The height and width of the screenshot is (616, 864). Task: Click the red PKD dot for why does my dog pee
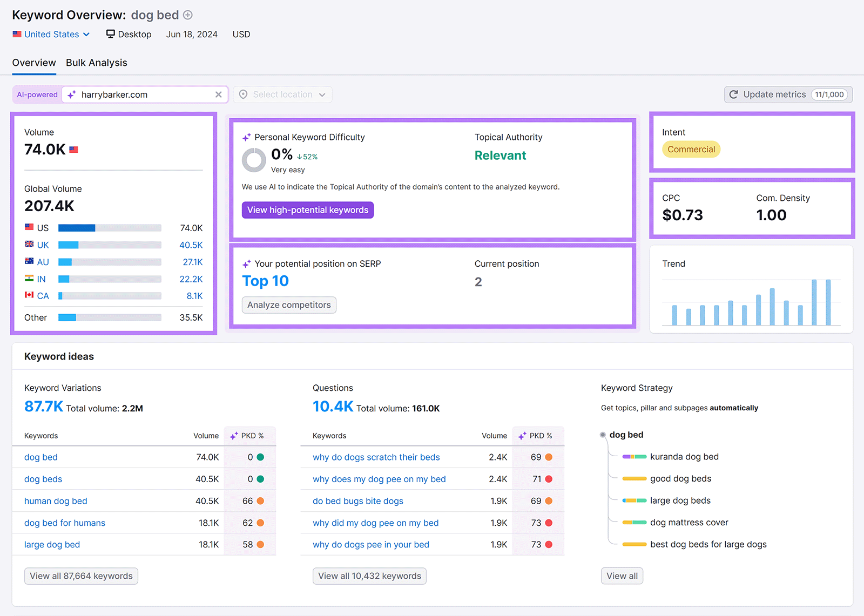(549, 479)
